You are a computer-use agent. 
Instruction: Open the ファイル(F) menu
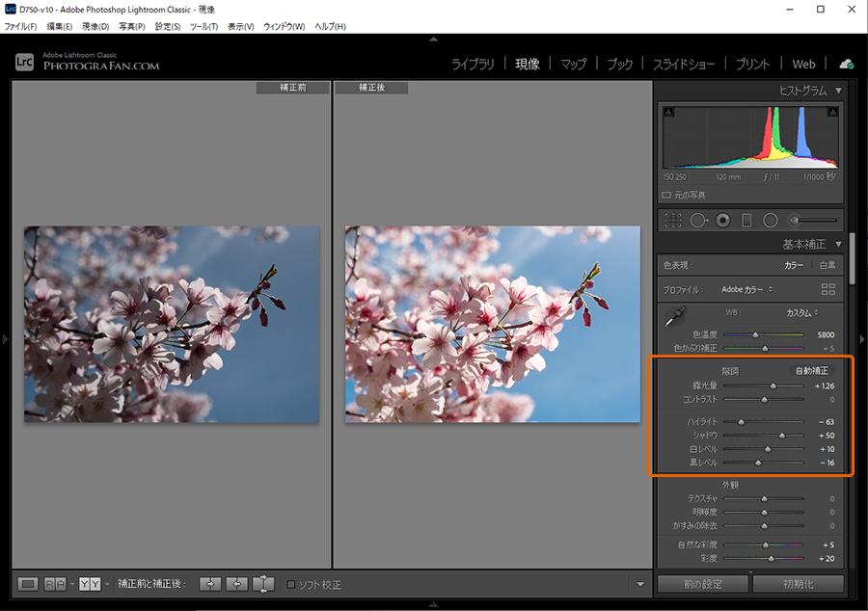tap(20, 27)
